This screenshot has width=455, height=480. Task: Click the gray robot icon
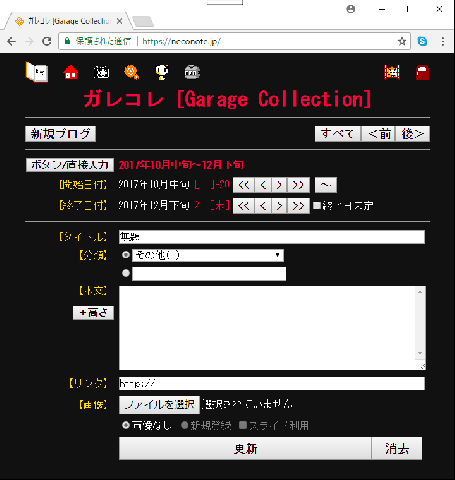pos(192,72)
